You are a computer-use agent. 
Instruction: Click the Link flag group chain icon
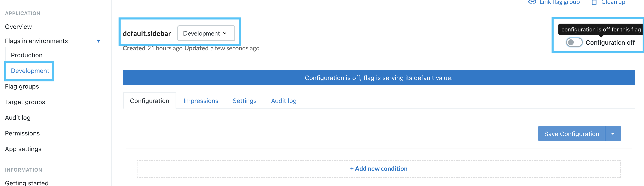pyautogui.click(x=532, y=2)
